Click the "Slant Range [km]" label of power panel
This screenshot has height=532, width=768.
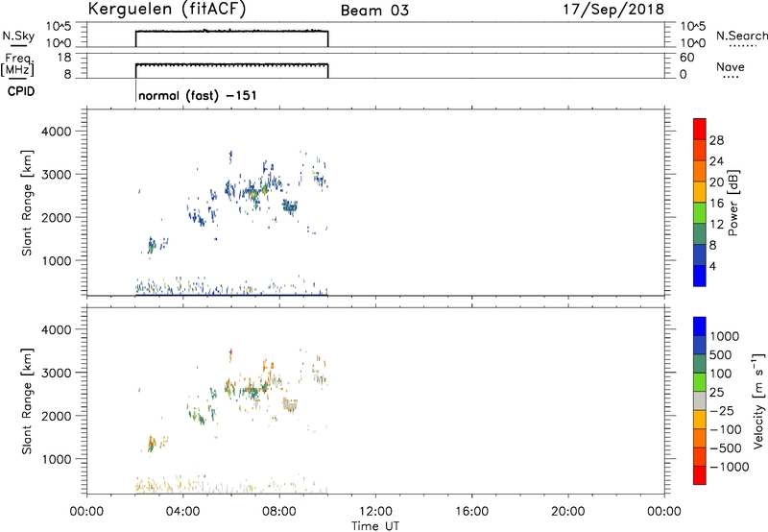click(x=27, y=203)
